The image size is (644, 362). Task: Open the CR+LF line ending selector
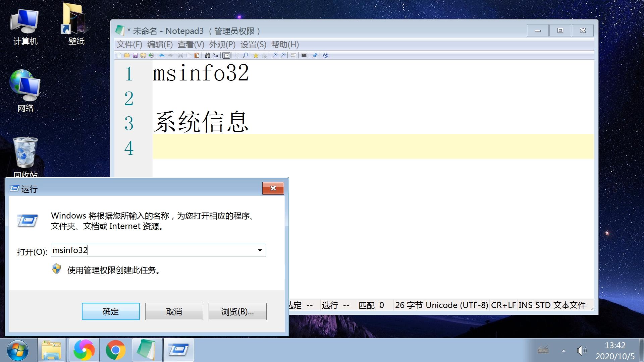tap(503, 305)
